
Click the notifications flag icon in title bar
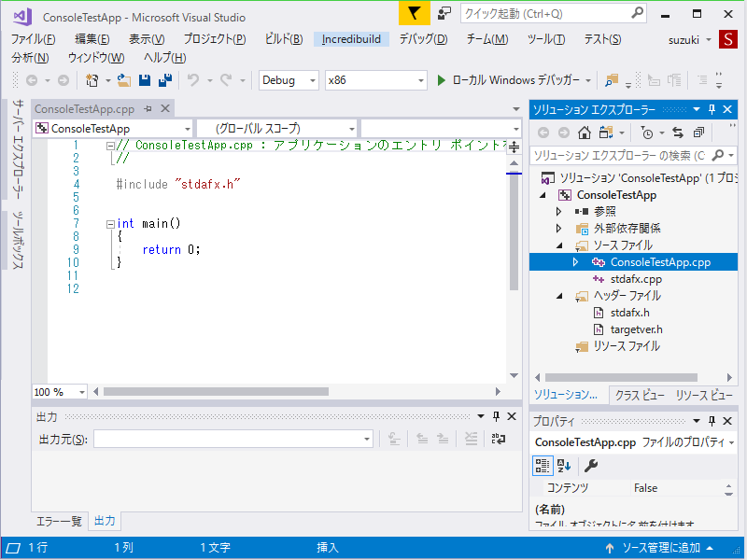click(414, 14)
